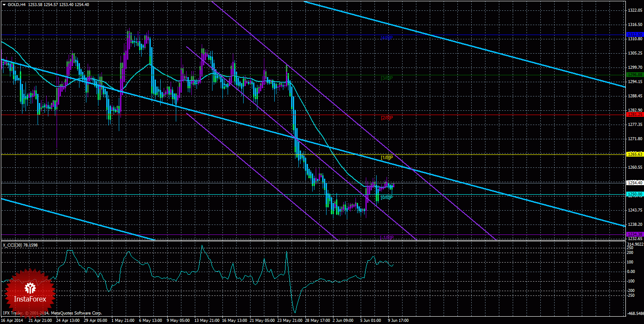Select the 1305.25 price axis label
Viewport: 644px width, 324px height.
(x=635, y=53)
